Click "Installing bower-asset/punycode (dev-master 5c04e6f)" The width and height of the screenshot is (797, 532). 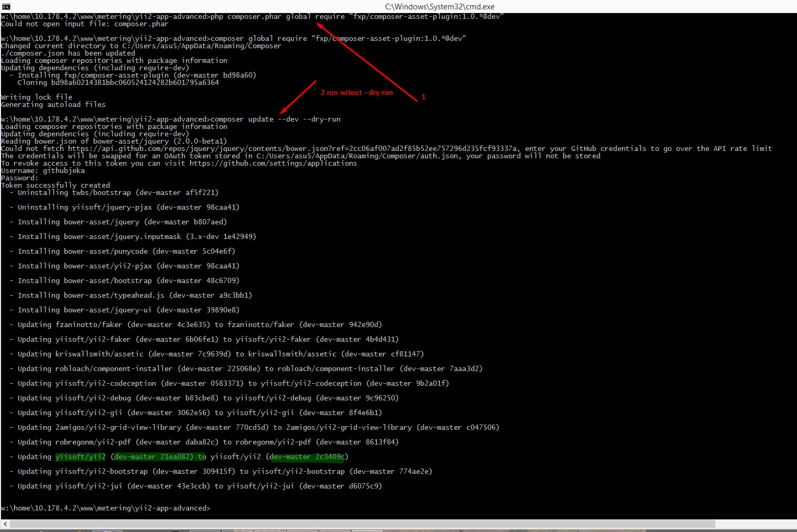127,251
